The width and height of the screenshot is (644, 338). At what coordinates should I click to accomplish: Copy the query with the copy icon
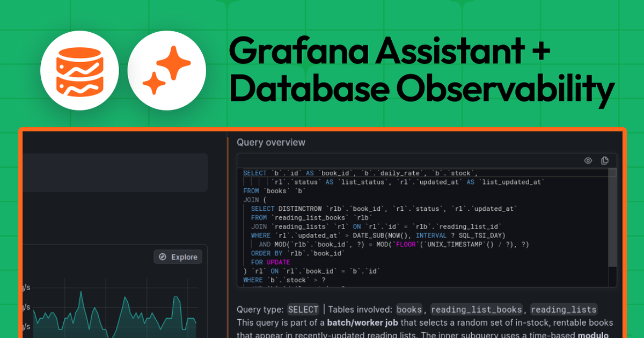605,160
